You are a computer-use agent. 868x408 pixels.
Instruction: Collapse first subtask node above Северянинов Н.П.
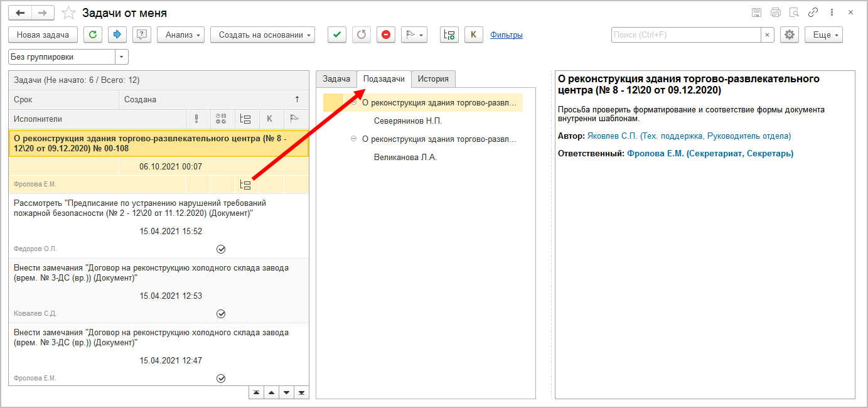(354, 102)
